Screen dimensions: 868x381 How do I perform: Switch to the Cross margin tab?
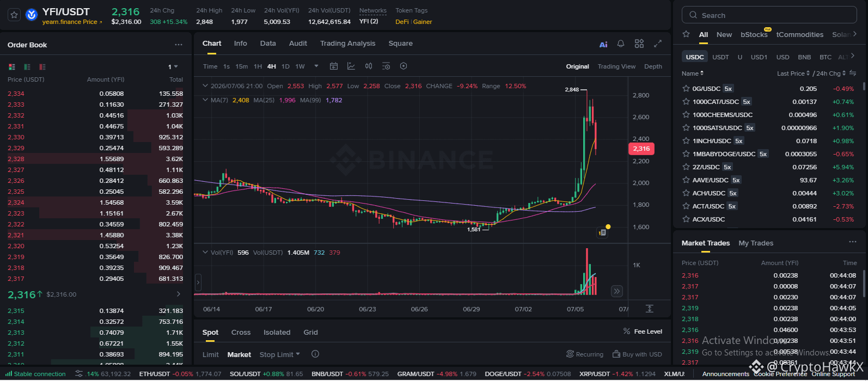[x=241, y=332]
